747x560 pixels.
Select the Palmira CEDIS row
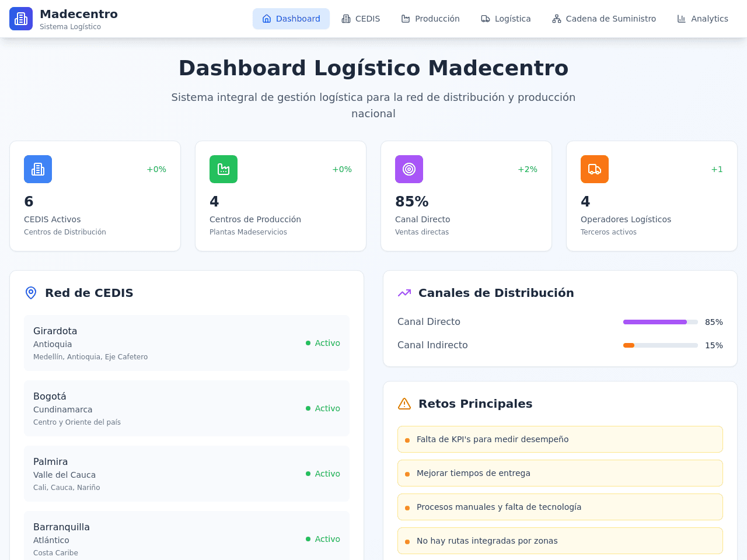(187, 474)
